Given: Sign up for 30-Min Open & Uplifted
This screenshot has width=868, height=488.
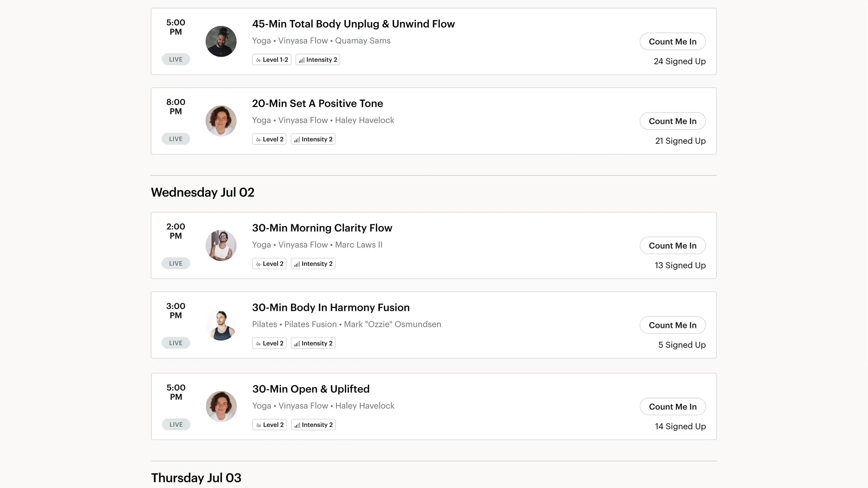Looking at the screenshot, I should tap(673, 406).
